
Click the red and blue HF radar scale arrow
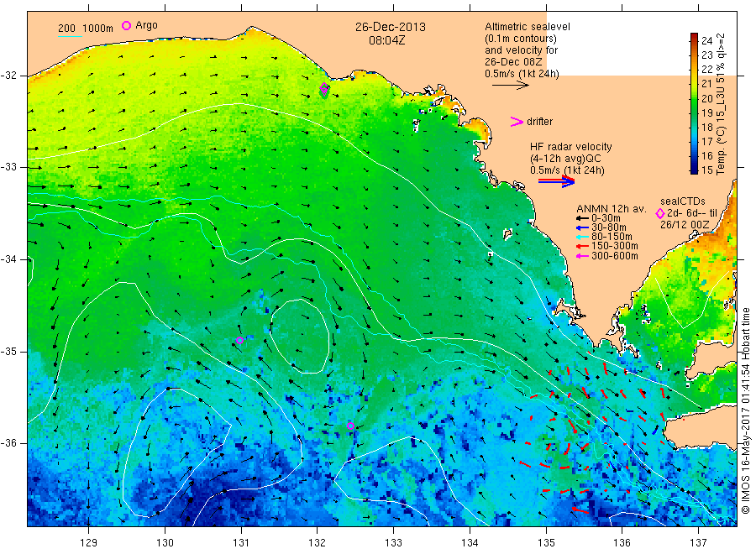(x=556, y=181)
